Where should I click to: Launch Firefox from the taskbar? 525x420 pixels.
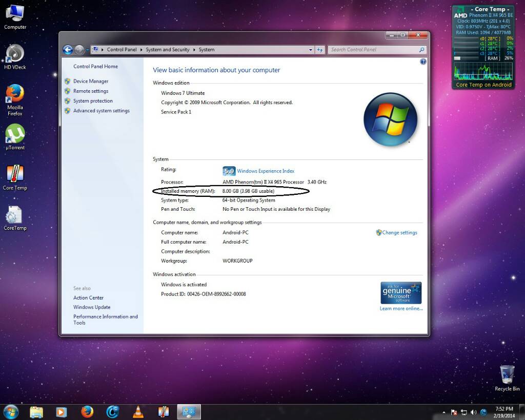coord(87,412)
